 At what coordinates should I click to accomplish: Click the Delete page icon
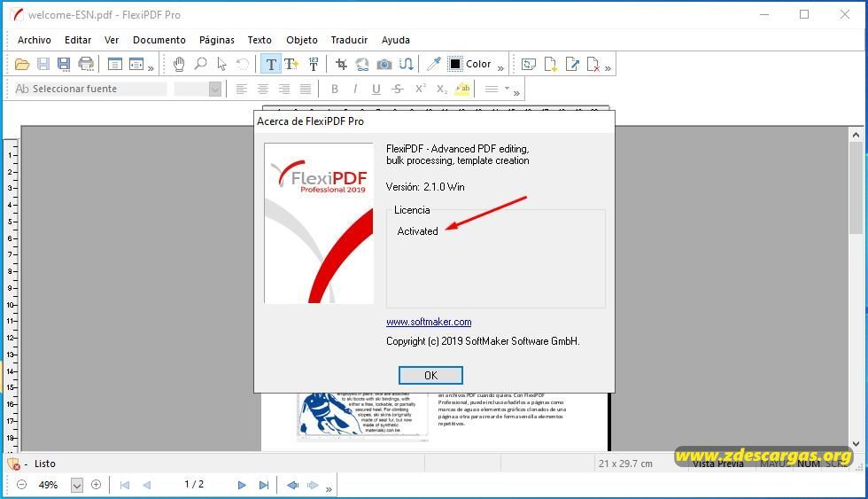click(593, 64)
